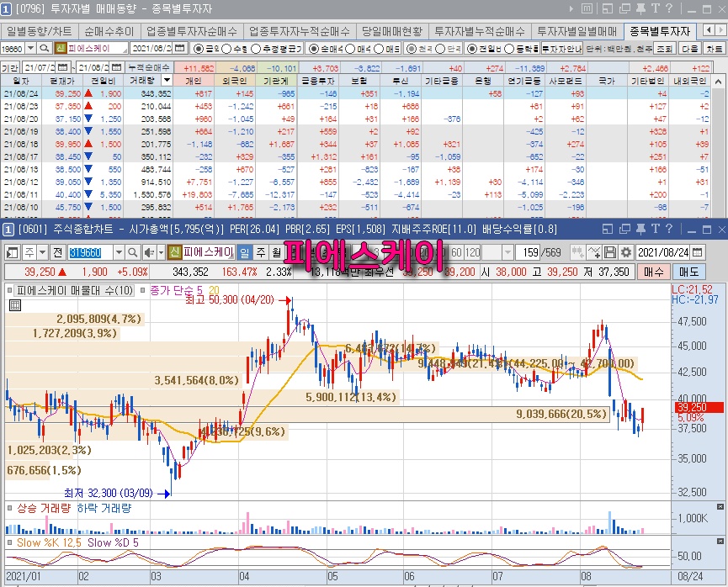Open the 업종별투자자순매수 tab
Screen dimensions: 728x587
pyautogui.click(x=192, y=31)
